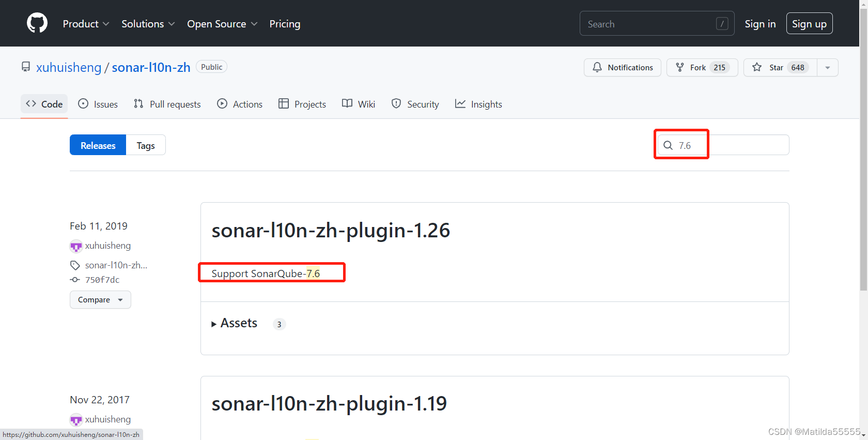Open release sonar-l10n-zh-plugin-1.26 title

click(331, 230)
